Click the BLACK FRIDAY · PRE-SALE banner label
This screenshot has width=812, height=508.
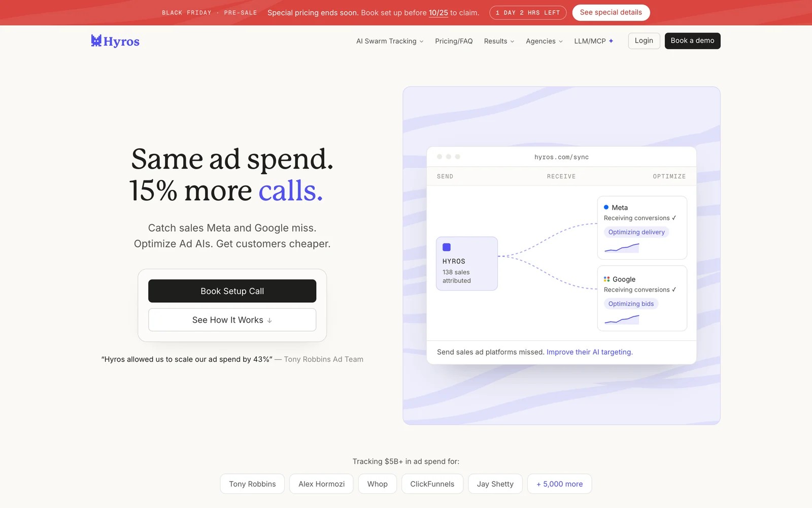(210, 13)
